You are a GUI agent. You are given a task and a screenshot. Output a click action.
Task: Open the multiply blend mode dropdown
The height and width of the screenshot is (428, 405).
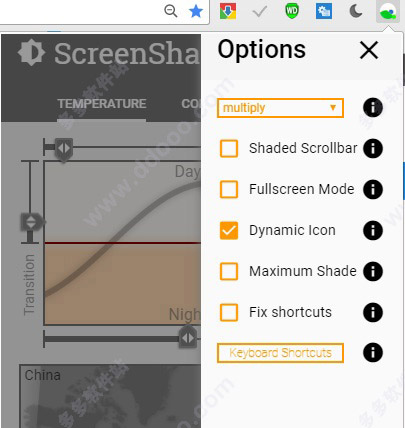pyautogui.click(x=280, y=108)
